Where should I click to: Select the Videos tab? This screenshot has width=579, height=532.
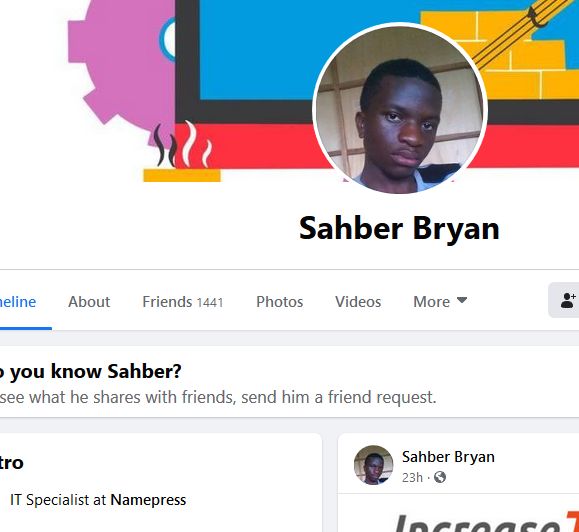pyautogui.click(x=358, y=302)
